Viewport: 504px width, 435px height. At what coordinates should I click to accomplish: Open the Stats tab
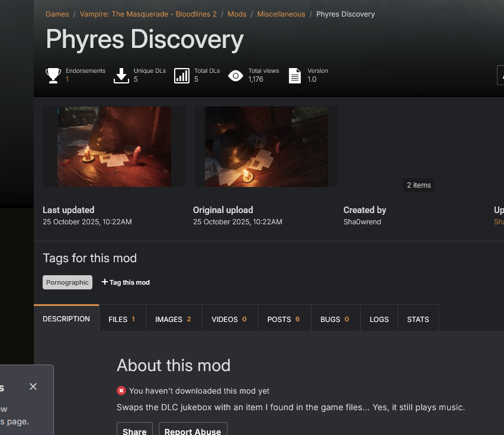(x=418, y=319)
